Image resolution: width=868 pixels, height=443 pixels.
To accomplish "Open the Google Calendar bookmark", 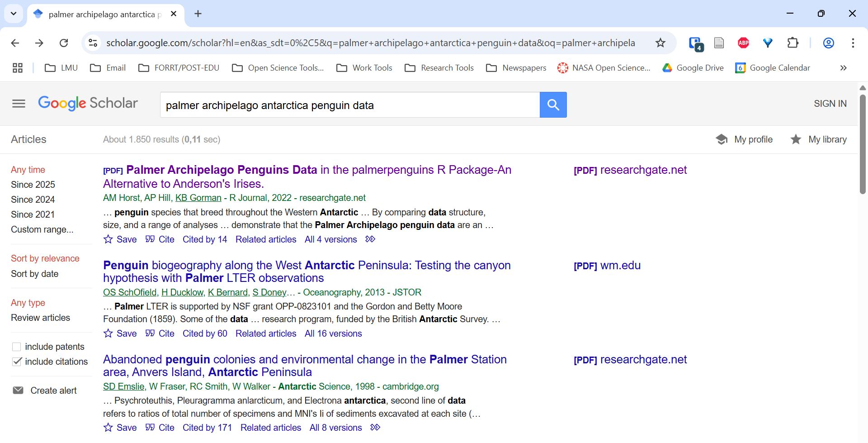I will [x=773, y=68].
